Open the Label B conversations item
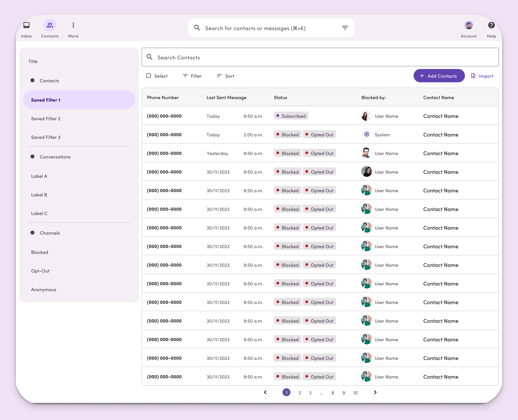This screenshot has height=420, width=518. (x=39, y=195)
